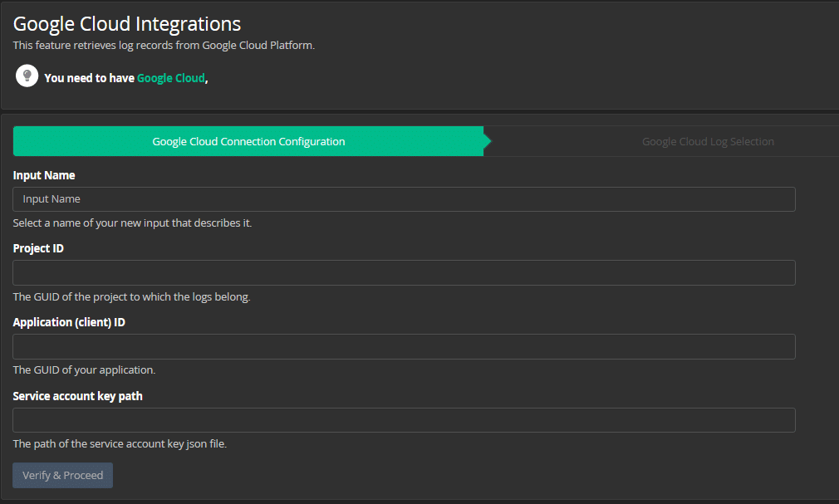Click the lightbulb hint icon
This screenshot has height=504, width=839.
[26, 76]
